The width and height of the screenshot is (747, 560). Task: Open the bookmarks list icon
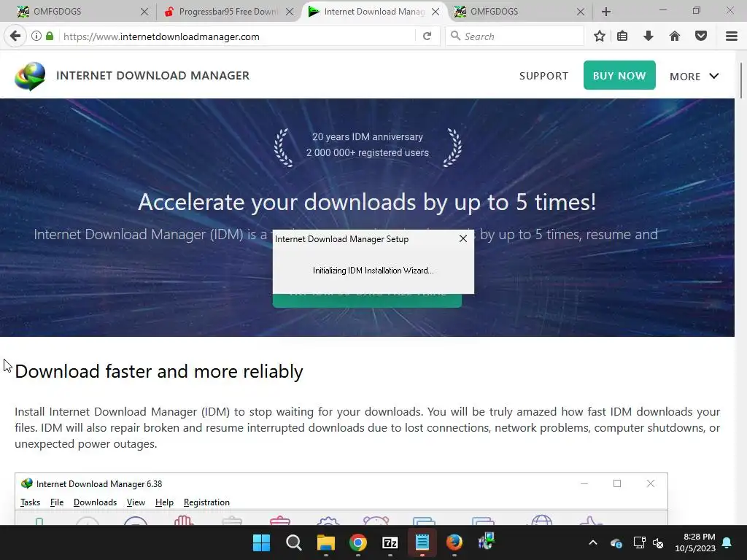[x=622, y=36]
